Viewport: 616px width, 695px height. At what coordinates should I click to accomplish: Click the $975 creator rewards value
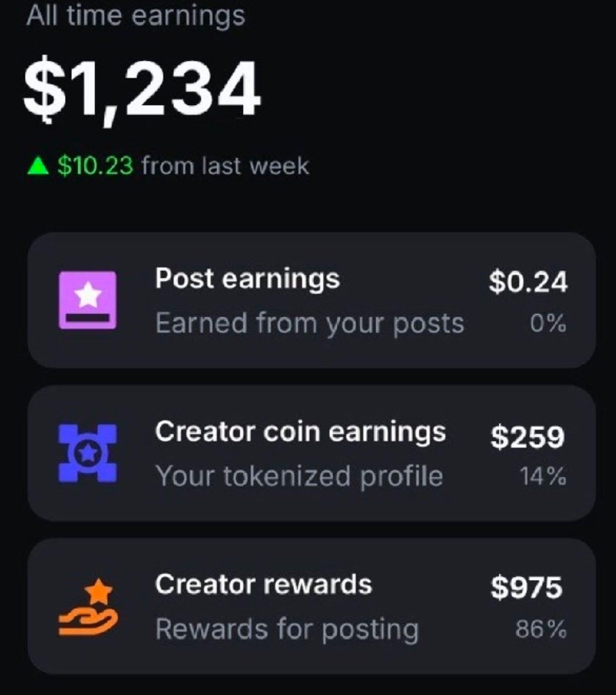pos(526,588)
